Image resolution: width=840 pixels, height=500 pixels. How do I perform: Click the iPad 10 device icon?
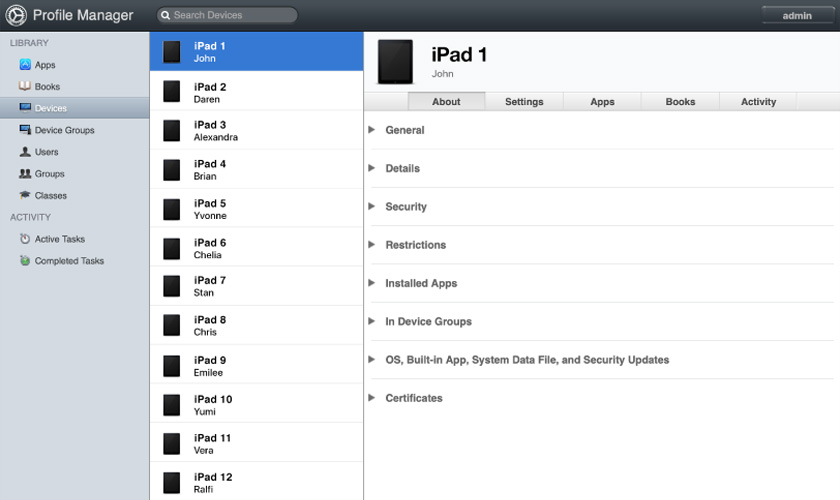(x=171, y=405)
